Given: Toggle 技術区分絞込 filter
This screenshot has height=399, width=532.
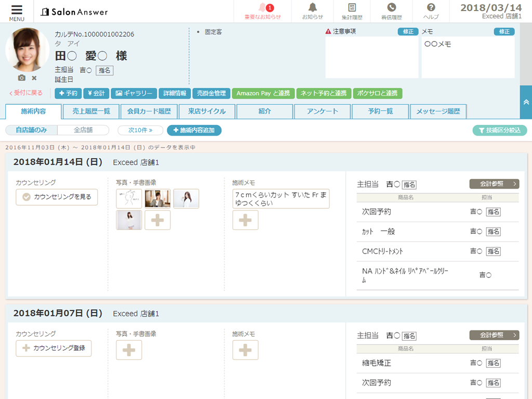Looking at the screenshot, I should (499, 130).
